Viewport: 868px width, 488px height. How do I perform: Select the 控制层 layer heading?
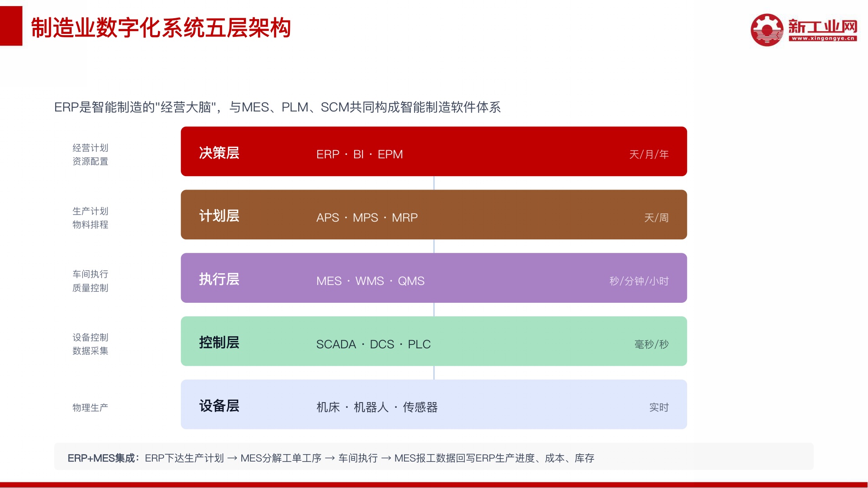point(219,342)
